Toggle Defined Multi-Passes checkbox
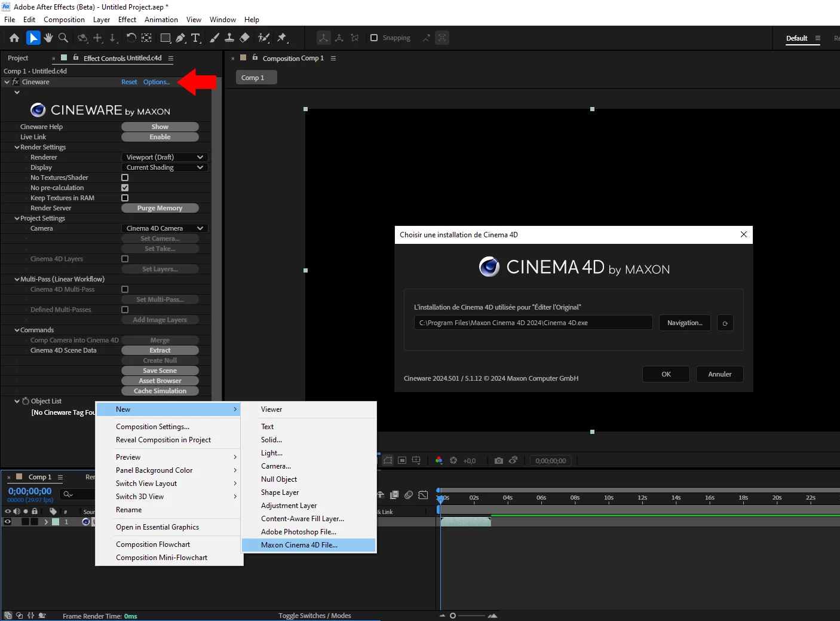The image size is (840, 621). pyautogui.click(x=125, y=310)
